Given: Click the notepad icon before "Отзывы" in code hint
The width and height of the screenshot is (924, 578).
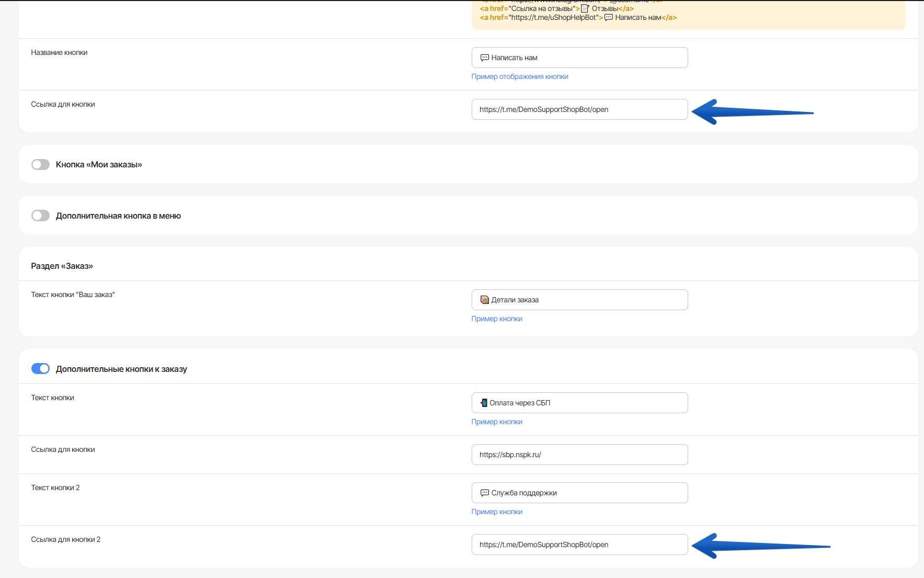Looking at the screenshot, I should click(x=585, y=8).
